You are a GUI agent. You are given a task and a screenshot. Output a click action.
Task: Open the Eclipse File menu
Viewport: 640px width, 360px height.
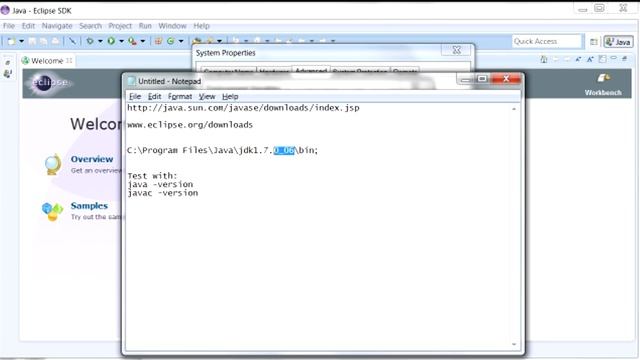(x=9, y=26)
